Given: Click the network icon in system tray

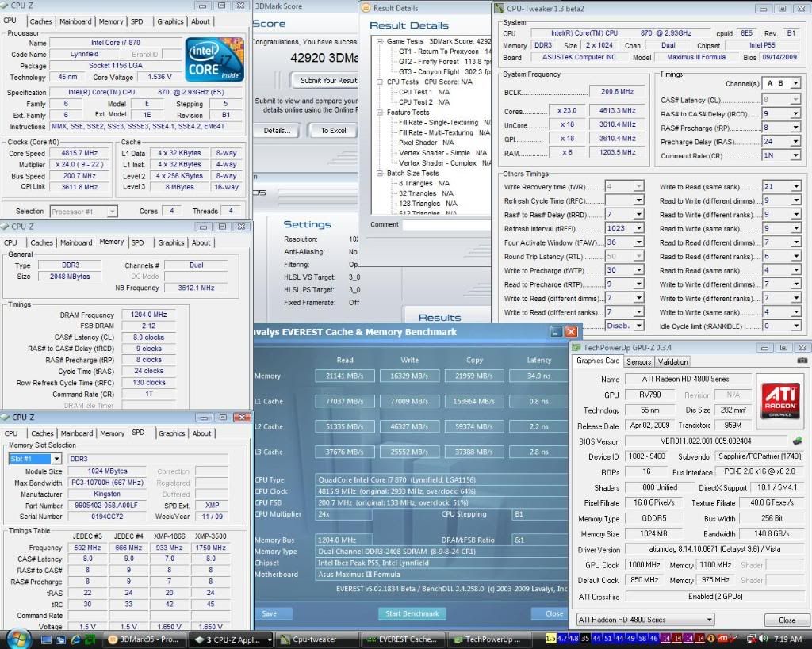Looking at the screenshot, I should pos(750,639).
